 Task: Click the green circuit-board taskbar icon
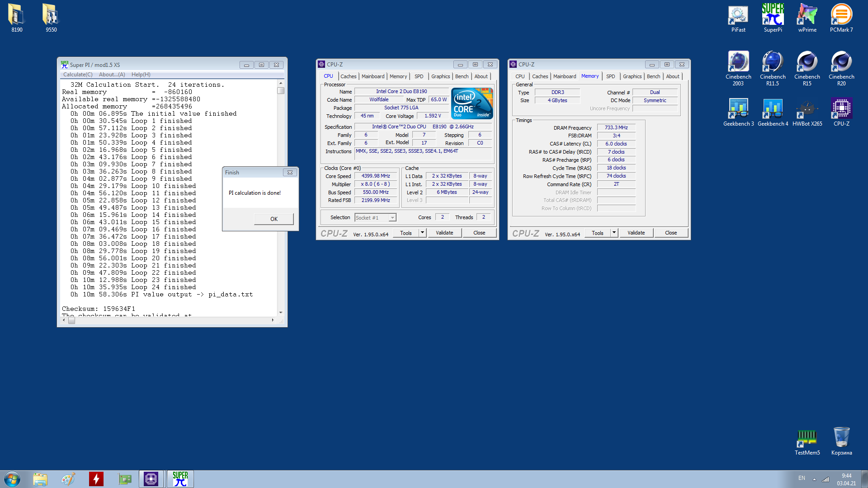(124, 479)
